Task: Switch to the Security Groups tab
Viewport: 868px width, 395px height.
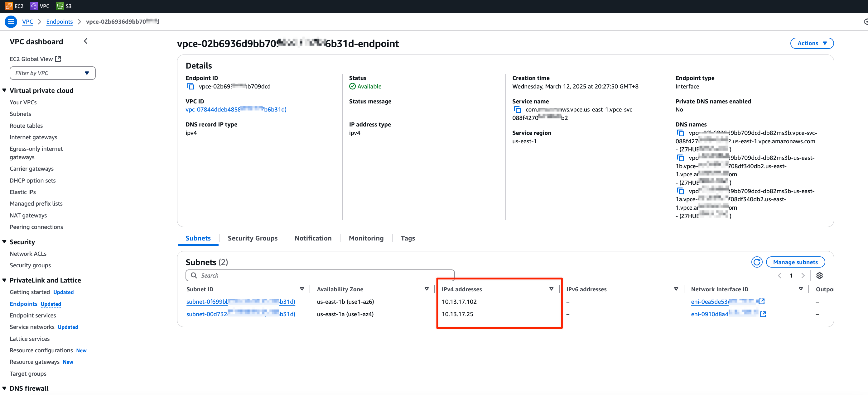Action: coord(252,238)
